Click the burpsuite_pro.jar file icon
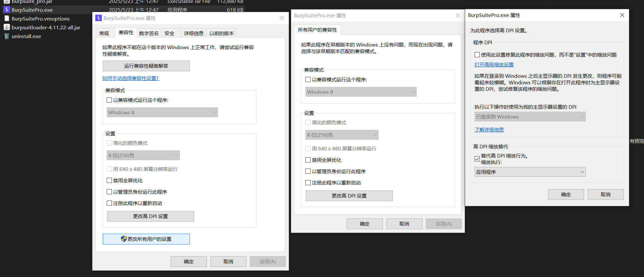 pyautogui.click(x=7, y=2)
